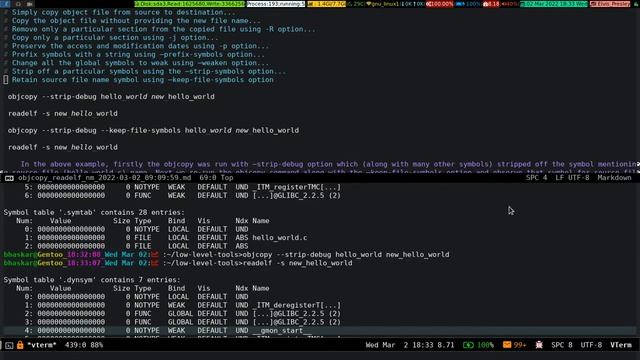Click the *vterm* buffer name in modeline
Screen dimensions: 640x360
pyautogui.click(x=42, y=345)
